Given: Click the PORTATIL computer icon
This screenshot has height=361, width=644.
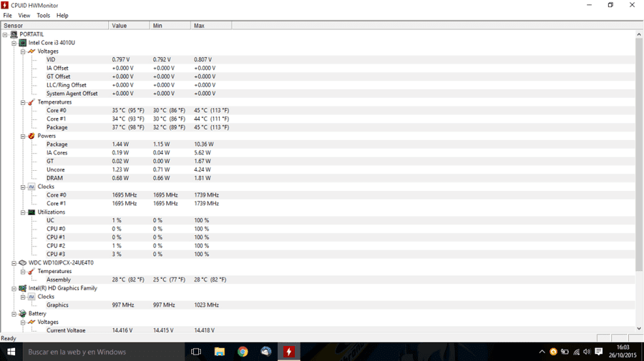Looking at the screenshot, I should click(14, 34).
